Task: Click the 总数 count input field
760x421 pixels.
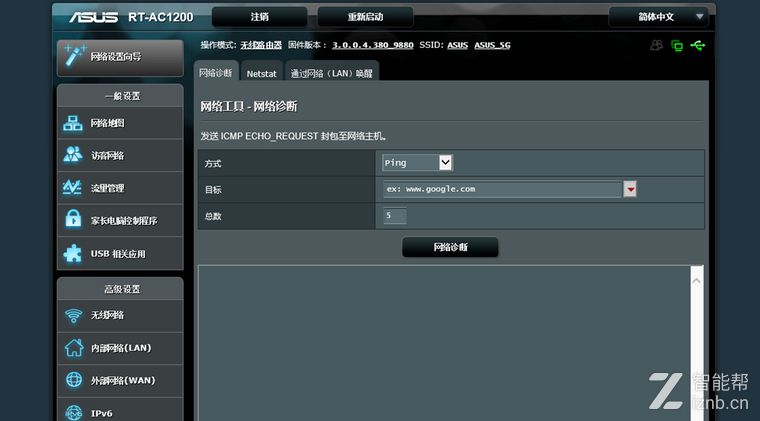Action: point(395,216)
